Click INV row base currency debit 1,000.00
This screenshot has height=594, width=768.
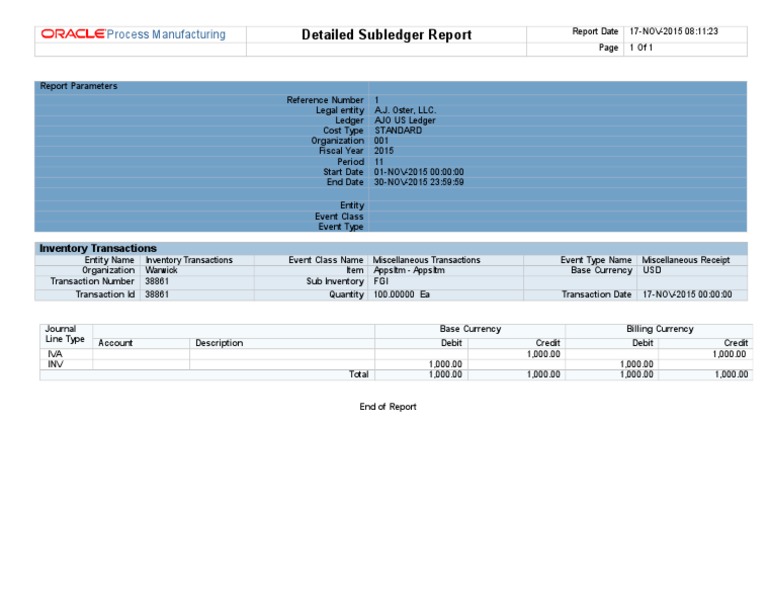pyautogui.click(x=445, y=364)
